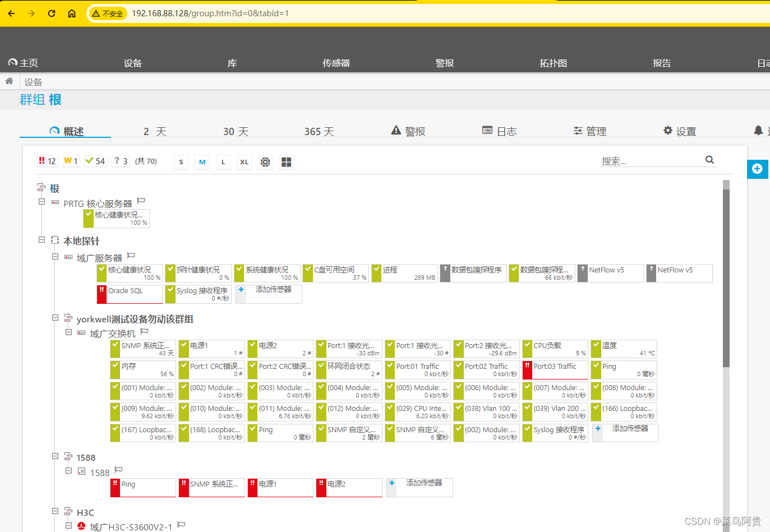
Task: Select size S view
Action: [181, 162]
